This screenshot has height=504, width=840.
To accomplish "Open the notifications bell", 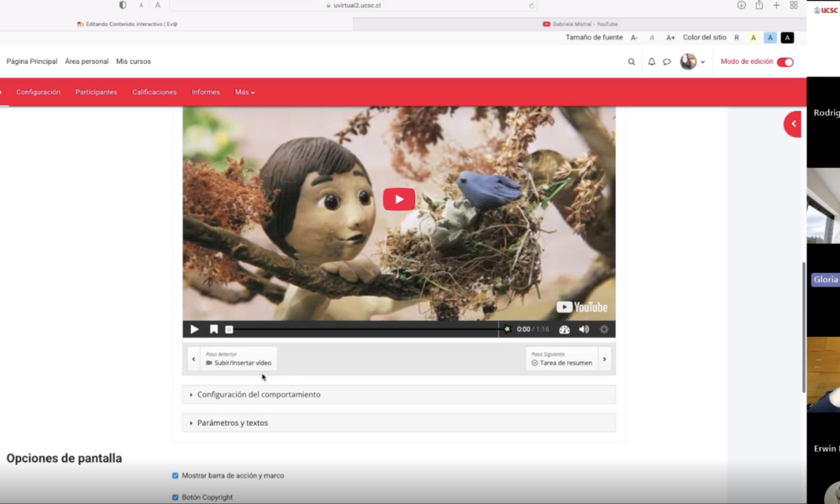I will (652, 61).
